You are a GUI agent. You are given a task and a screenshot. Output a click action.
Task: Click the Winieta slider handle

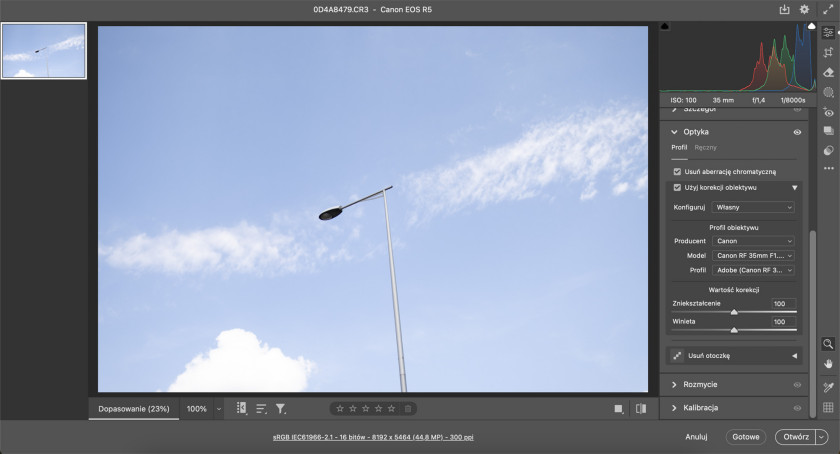[x=734, y=330]
